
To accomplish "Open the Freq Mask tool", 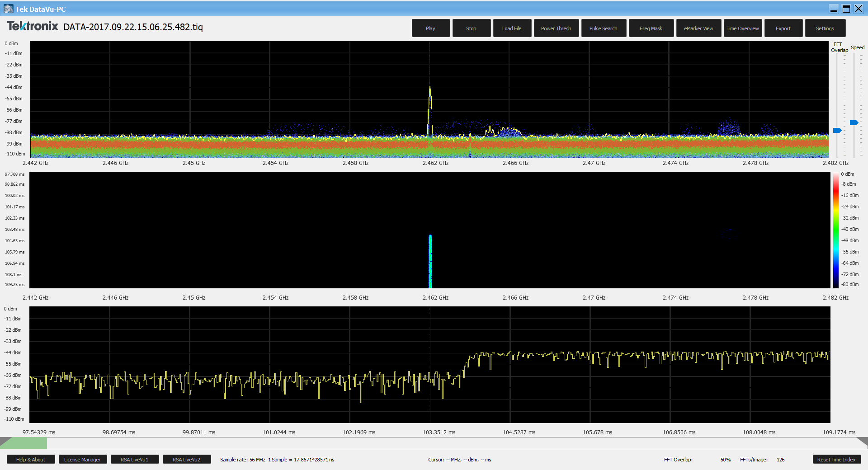I will pyautogui.click(x=651, y=28).
